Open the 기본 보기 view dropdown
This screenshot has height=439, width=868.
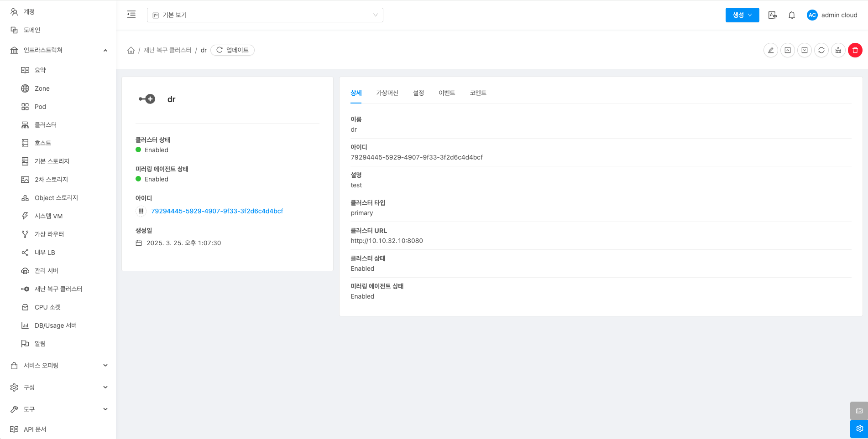tap(265, 15)
